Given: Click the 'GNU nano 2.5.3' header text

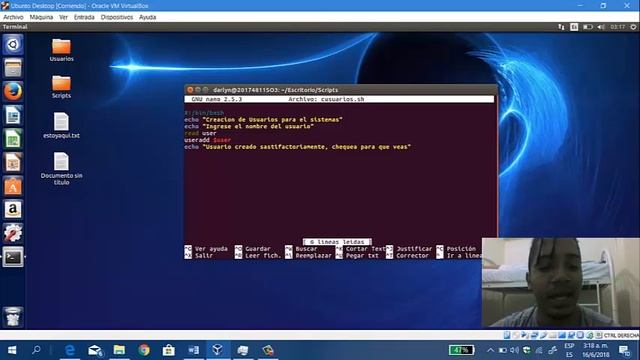Looking at the screenshot, I should coord(217,99).
